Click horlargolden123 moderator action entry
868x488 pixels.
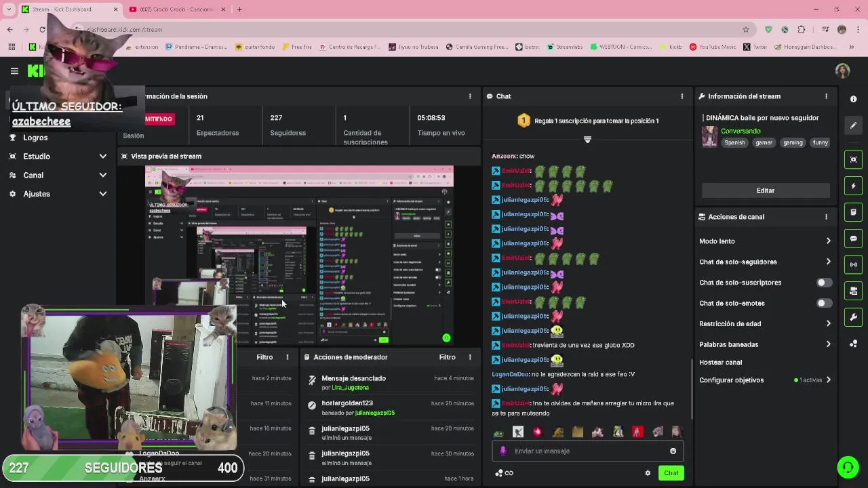coord(390,407)
